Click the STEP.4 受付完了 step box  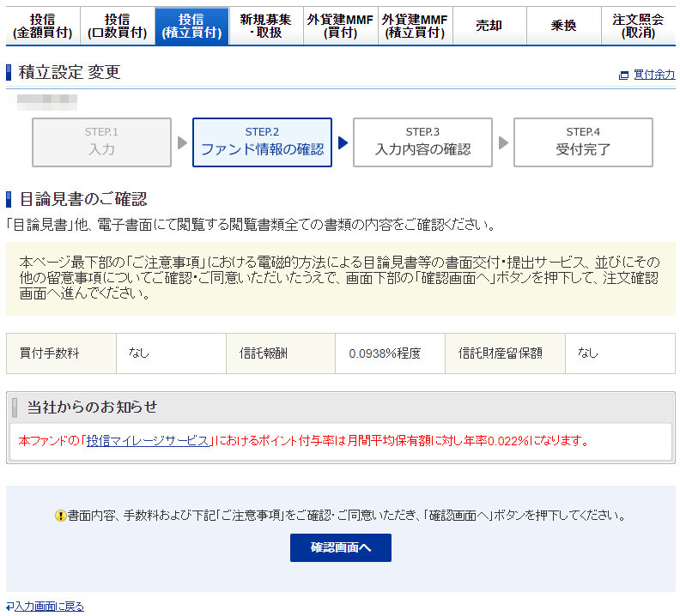583,142
